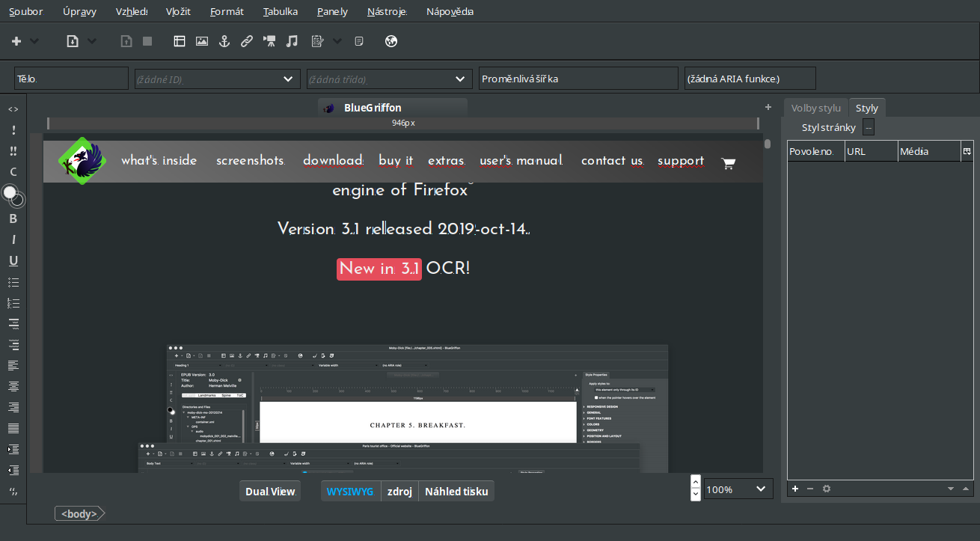
Task: Open the Vložit menu
Action: coord(178,11)
